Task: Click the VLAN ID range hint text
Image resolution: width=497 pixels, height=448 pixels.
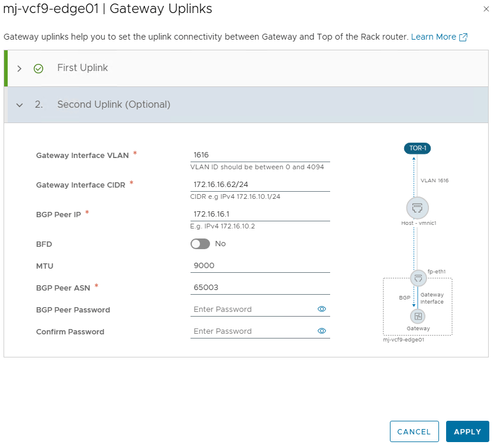Action: tap(257, 167)
